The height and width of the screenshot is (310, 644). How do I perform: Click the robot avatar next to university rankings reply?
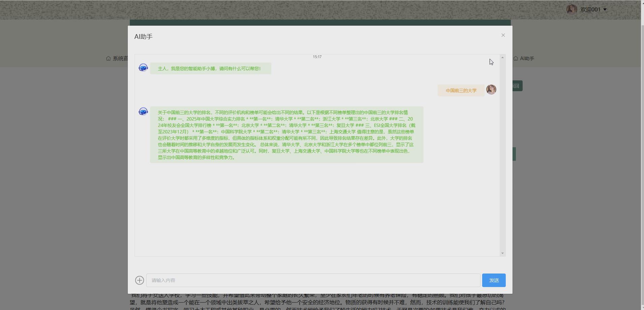click(x=143, y=111)
